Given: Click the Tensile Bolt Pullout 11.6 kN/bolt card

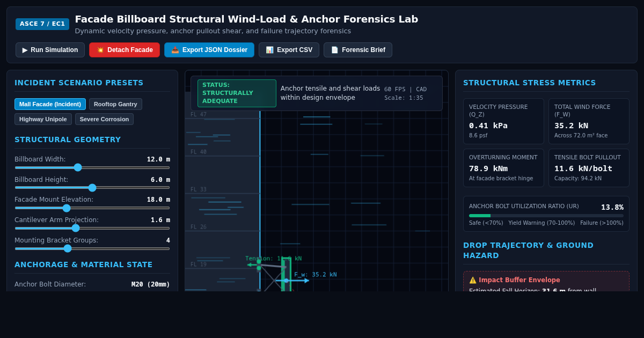Looking at the screenshot, I should pyautogui.click(x=589, y=168).
